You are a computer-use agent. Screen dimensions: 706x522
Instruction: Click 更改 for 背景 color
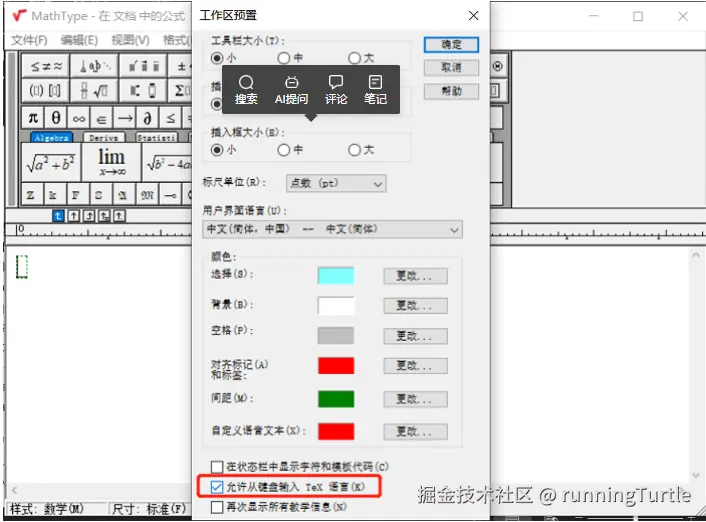coord(415,305)
